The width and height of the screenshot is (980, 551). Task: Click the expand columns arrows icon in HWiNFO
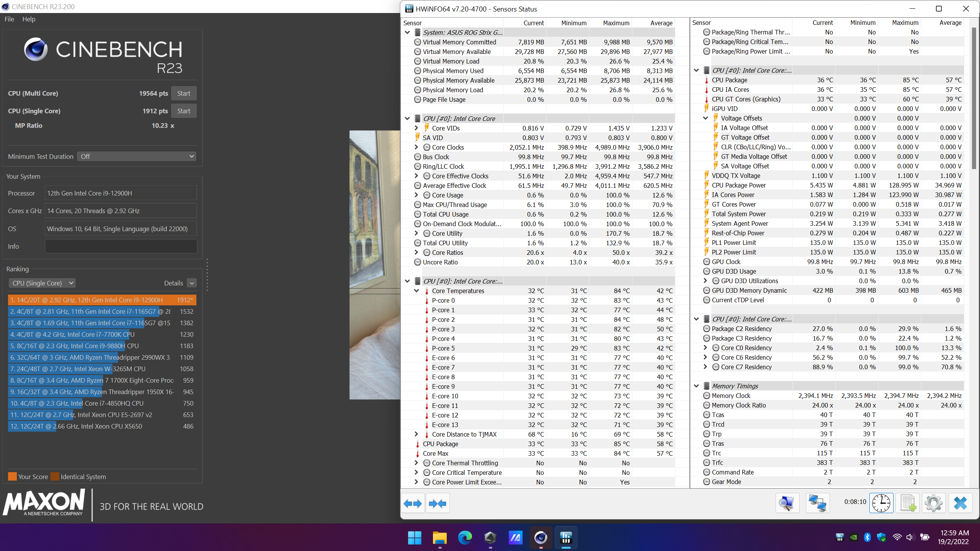[413, 504]
